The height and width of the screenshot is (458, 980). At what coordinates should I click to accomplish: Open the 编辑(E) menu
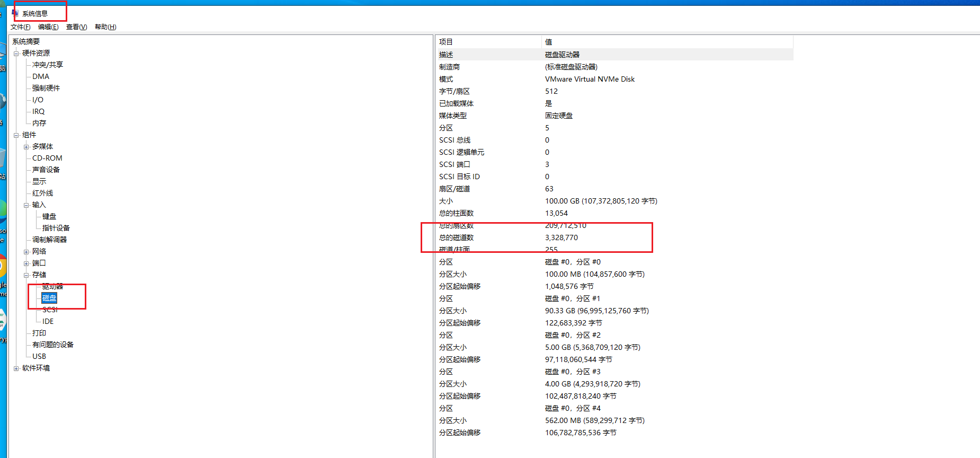48,27
